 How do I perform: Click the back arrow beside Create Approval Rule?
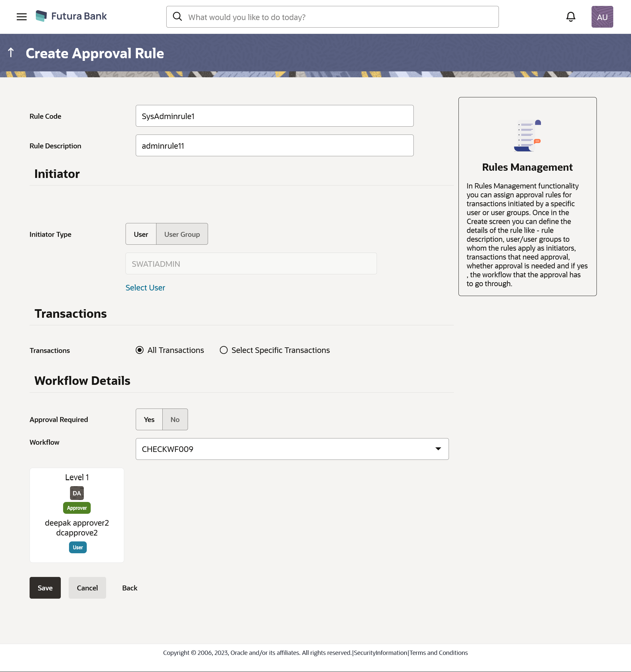(x=11, y=53)
